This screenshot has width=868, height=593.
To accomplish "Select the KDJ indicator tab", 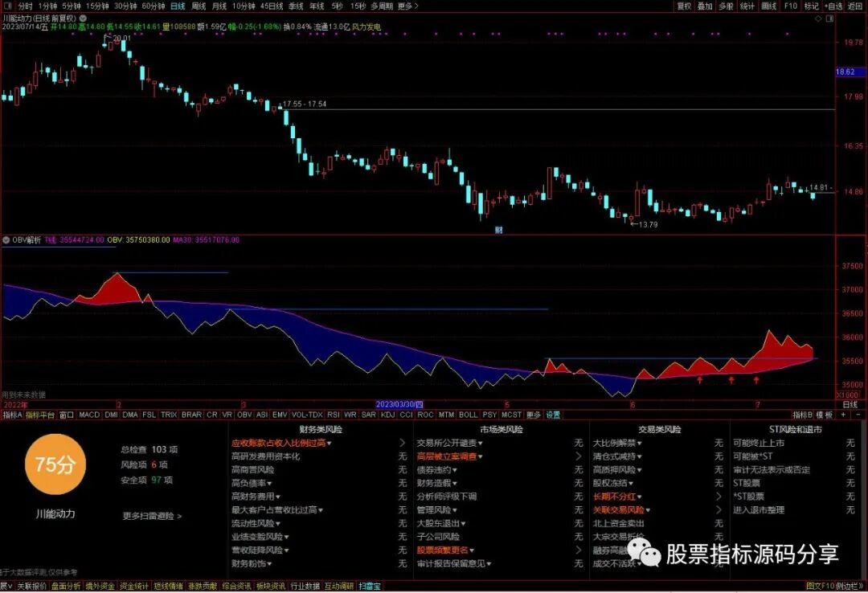I will (387, 414).
